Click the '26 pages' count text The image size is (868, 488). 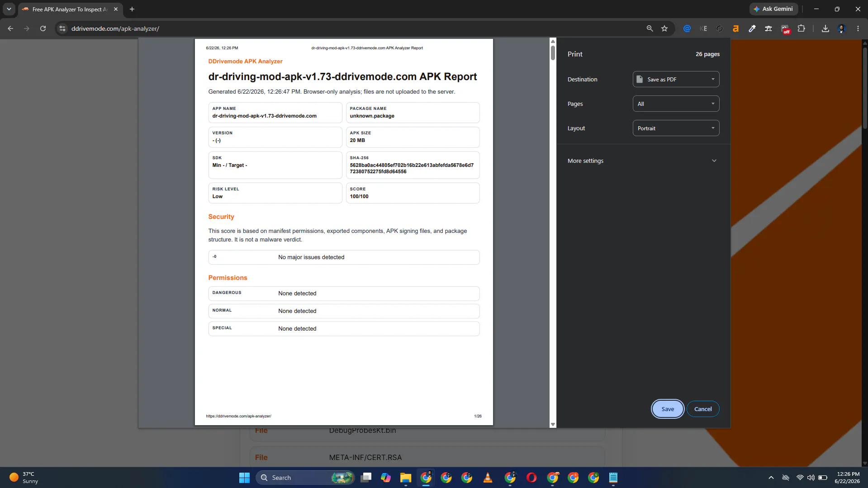click(707, 54)
